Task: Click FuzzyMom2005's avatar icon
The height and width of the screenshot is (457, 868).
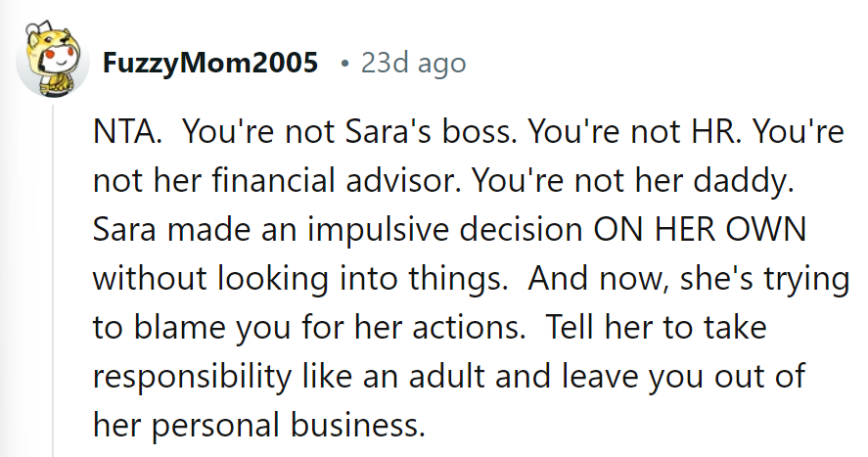Action: [x=49, y=64]
